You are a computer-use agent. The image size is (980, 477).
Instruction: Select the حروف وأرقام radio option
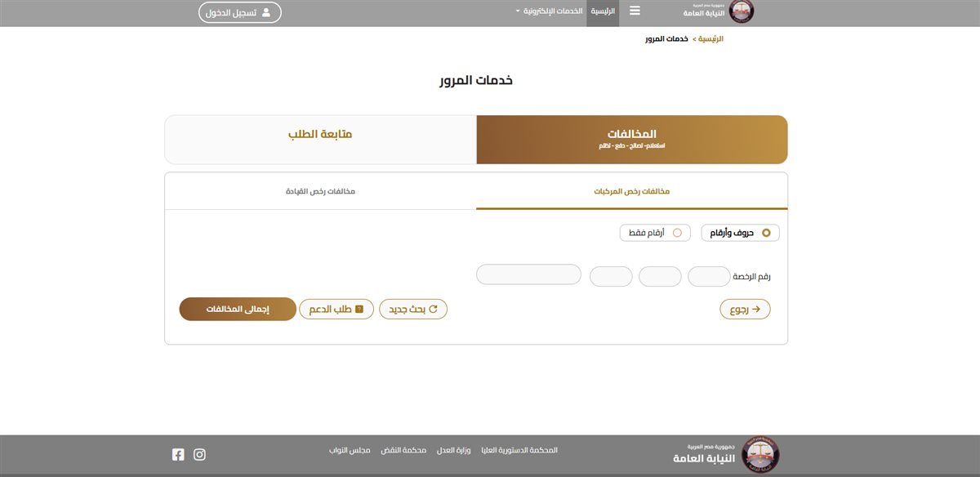(x=766, y=233)
